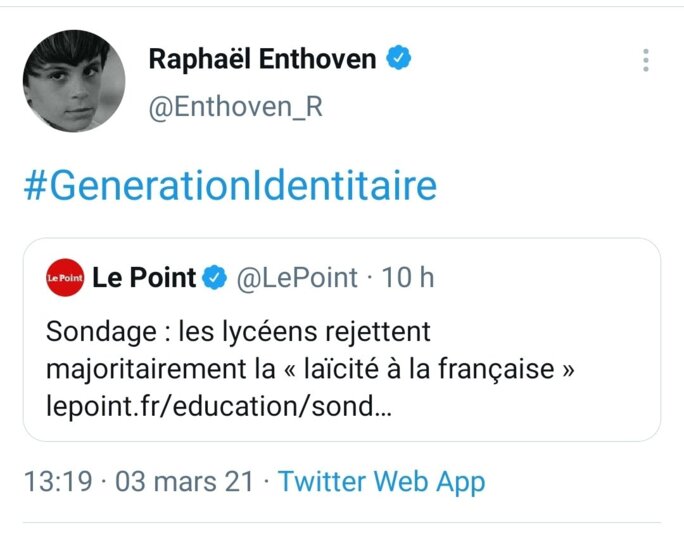Screen dimensions: 684x533
Task: Open the #GenerationIdentitaire hashtag
Action: coord(230,187)
